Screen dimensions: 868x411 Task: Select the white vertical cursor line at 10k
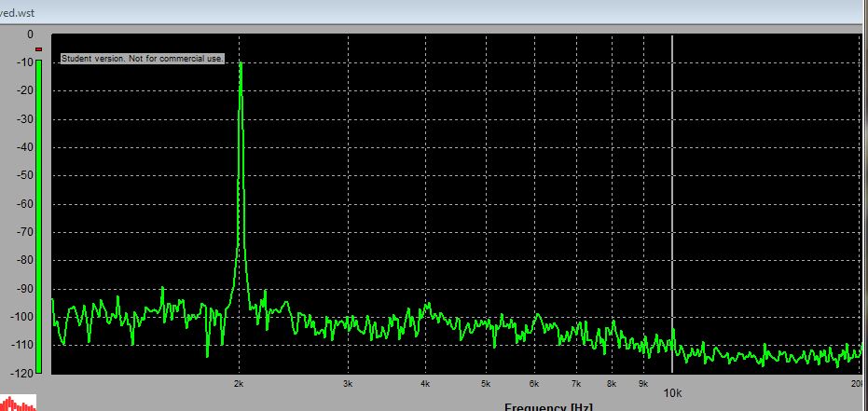click(672, 203)
